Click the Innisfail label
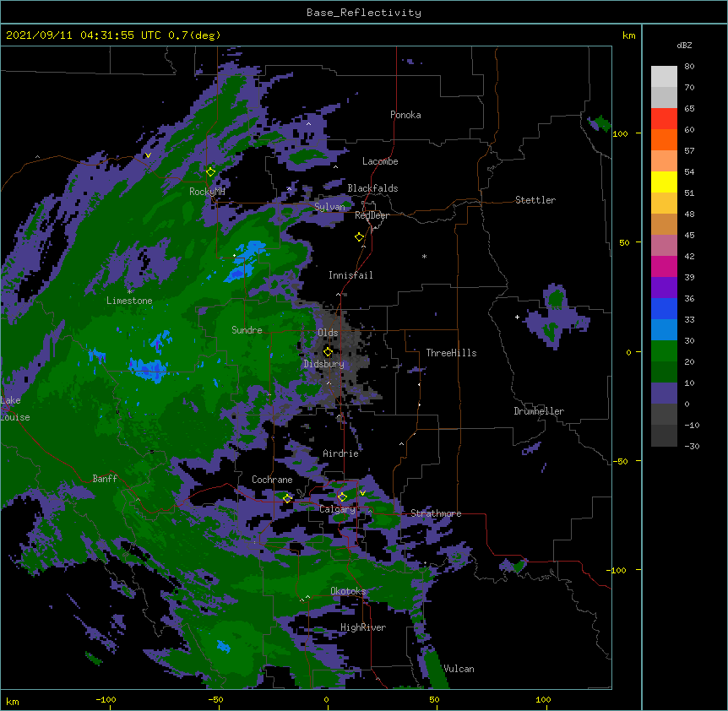This screenshot has height=711, width=728. pos(350,275)
